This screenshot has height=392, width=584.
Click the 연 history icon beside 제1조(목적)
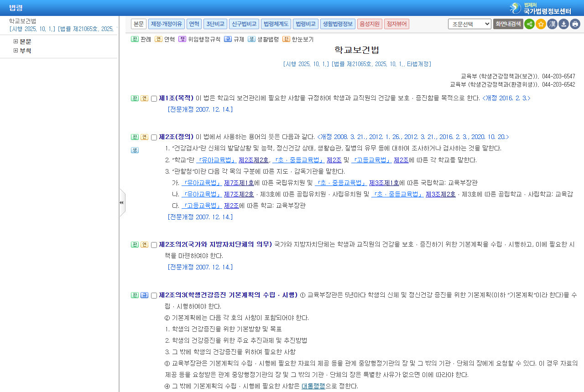[x=144, y=98]
